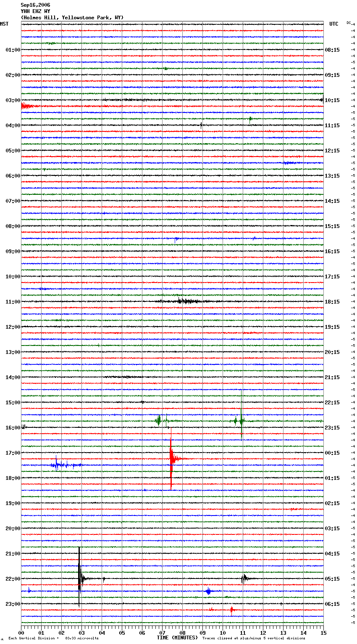Click the TIME (MINUTES) axis title

click(x=177, y=638)
